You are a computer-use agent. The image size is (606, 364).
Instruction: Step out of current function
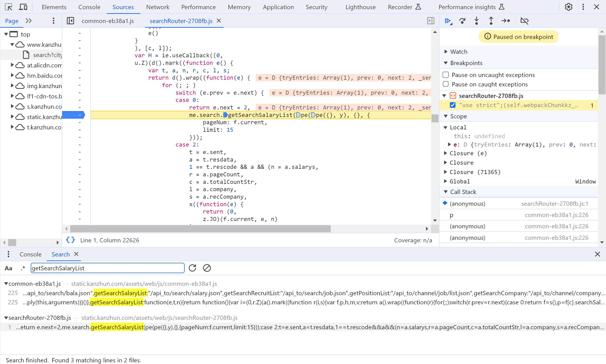tap(491, 21)
